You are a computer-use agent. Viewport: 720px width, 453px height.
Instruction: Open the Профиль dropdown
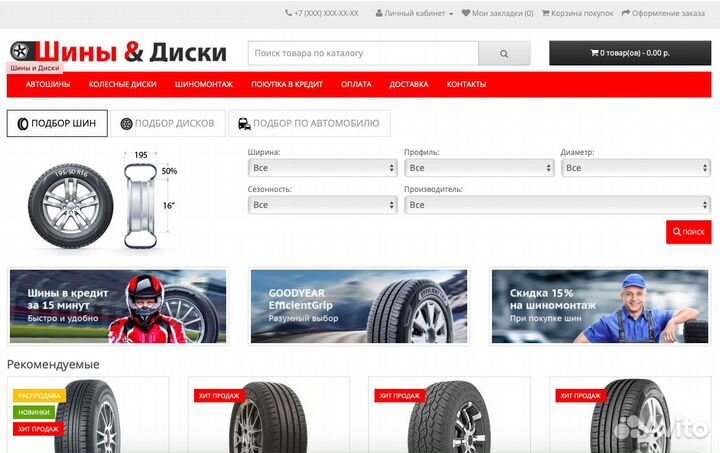479,168
